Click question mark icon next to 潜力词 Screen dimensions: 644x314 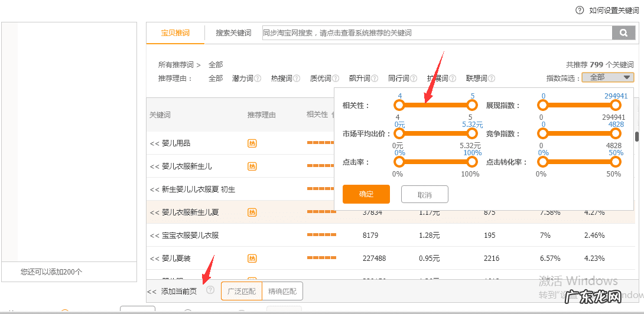(258, 78)
